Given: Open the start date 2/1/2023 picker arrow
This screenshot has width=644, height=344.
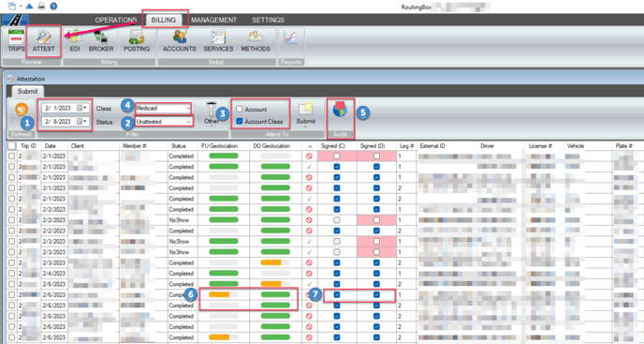Looking at the screenshot, I should 84,108.
